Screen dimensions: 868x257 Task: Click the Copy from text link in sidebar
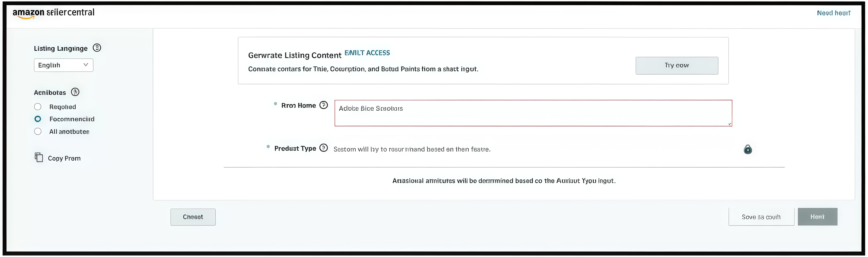point(64,158)
